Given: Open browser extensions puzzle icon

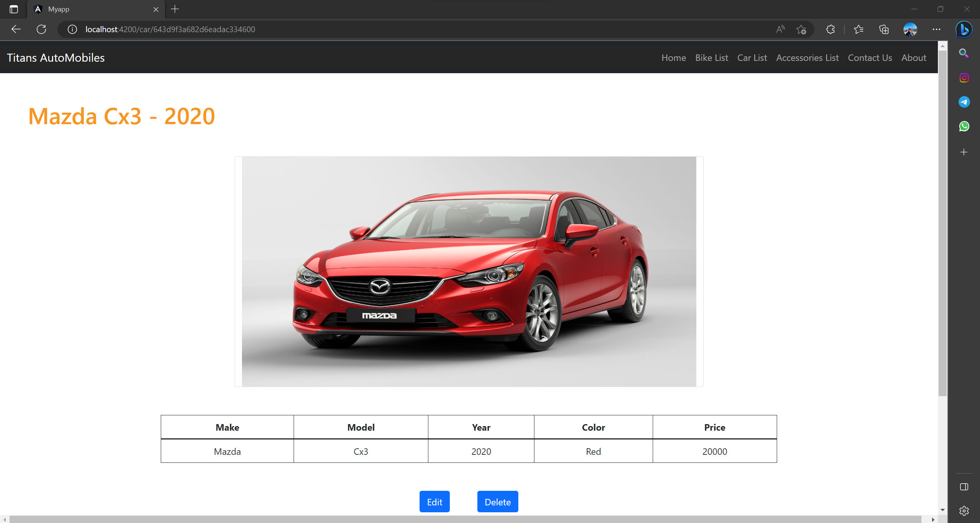Looking at the screenshot, I should (830, 29).
